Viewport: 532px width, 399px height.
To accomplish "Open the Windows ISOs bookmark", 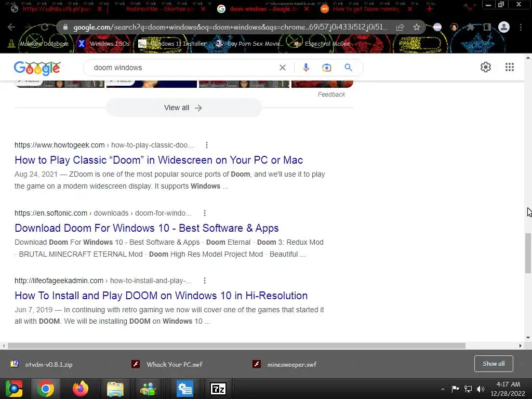I will pyautogui.click(x=104, y=44).
